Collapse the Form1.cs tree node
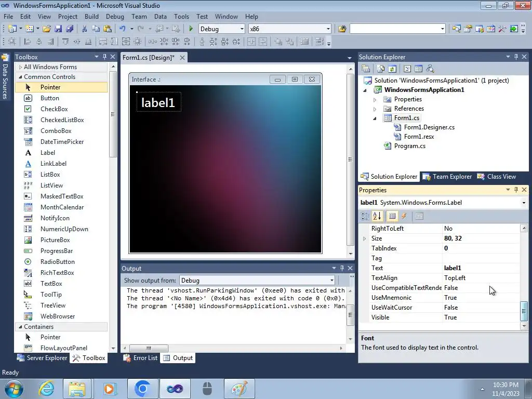This screenshot has width=532, height=399. coord(375,118)
